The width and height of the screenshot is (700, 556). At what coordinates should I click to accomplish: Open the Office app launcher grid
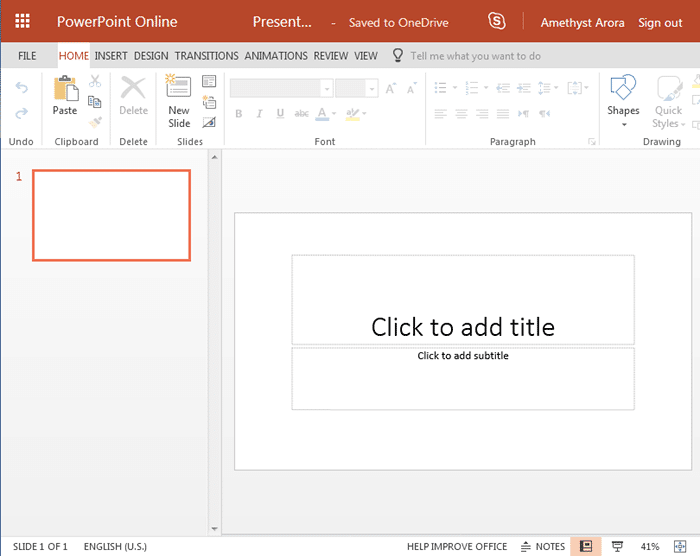click(x=22, y=21)
